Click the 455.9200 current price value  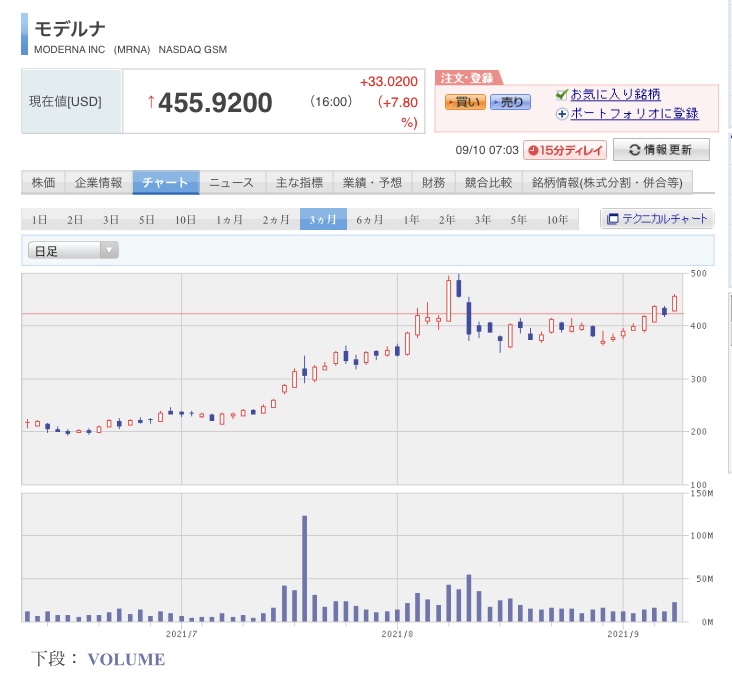pos(215,103)
